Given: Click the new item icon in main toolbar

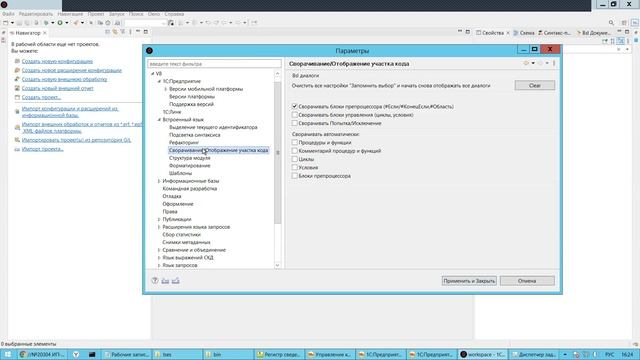Looking at the screenshot, I should coord(6,23).
